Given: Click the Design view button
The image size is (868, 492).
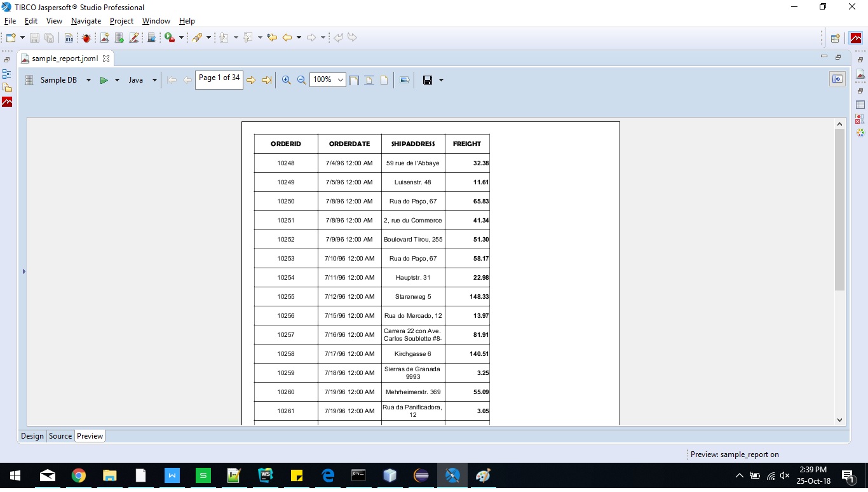Looking at the screenshot, I should [x=32, y=435].
